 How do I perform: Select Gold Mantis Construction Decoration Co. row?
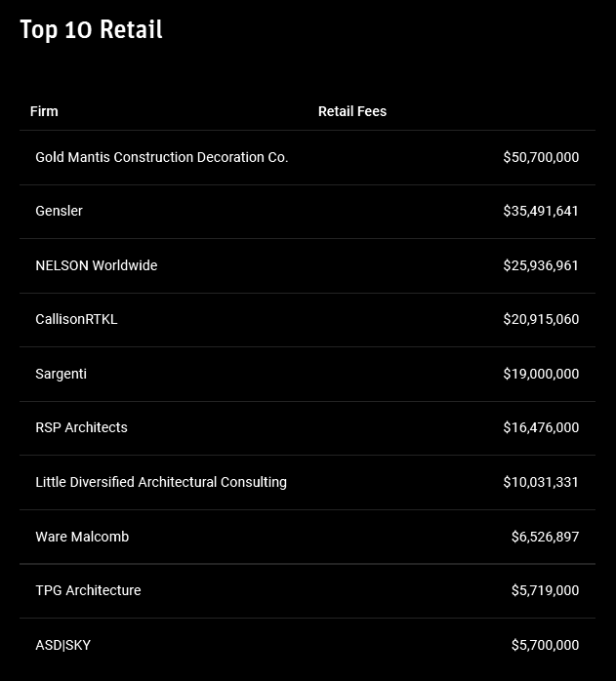pyautogui.click(x=162, y=157)
